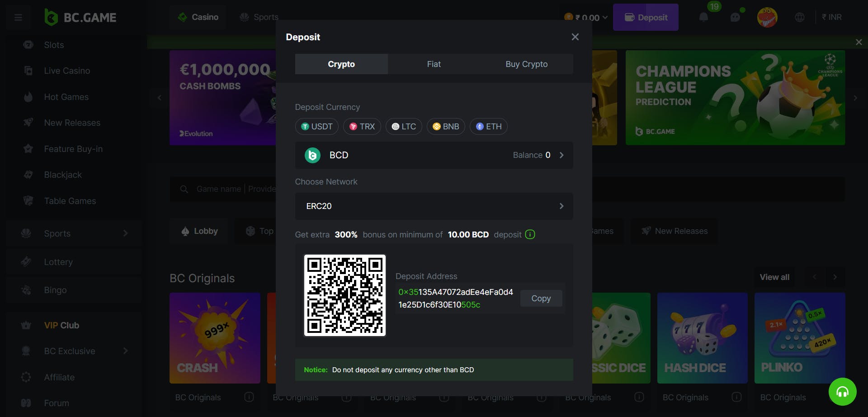Click the hamburger menu icon
The width and height of the screenshot is (868, 417).
point(18,17)
